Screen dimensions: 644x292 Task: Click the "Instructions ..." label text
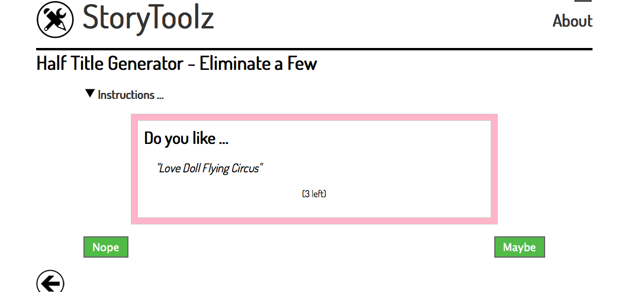pos(131,95)
